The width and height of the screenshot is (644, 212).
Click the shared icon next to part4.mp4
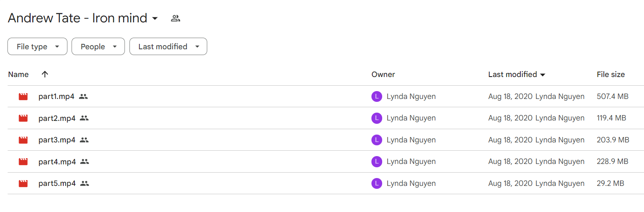[85, 161]
